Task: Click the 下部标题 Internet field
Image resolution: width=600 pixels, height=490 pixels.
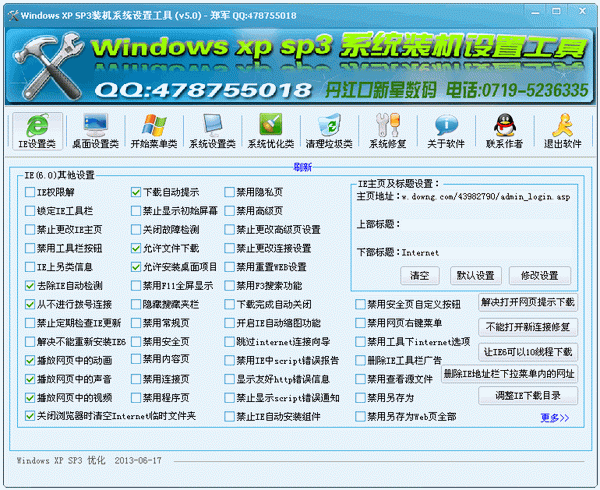Action: click(486, 252)
